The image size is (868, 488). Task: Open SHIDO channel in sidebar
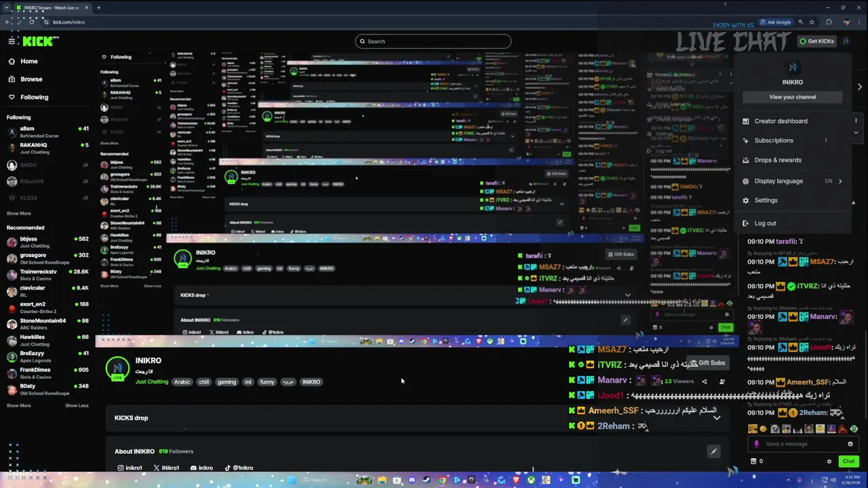pyautogui.click(x=47, y=165)
